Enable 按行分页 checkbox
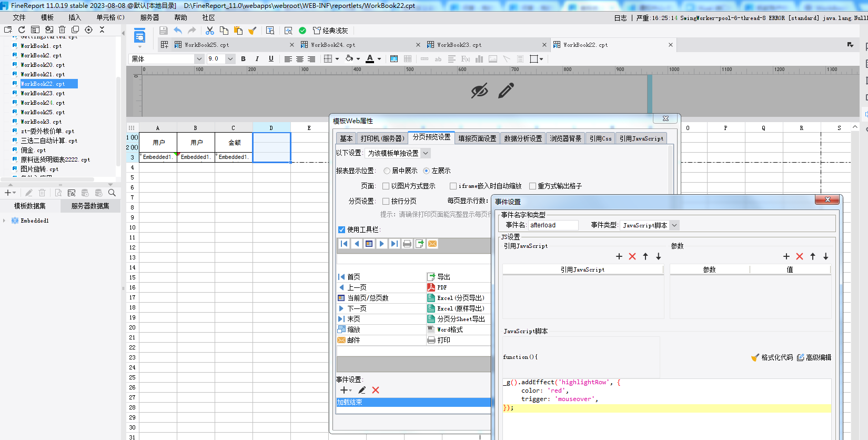The height and width of the screenshot is (440, 868). coord(386,201)
